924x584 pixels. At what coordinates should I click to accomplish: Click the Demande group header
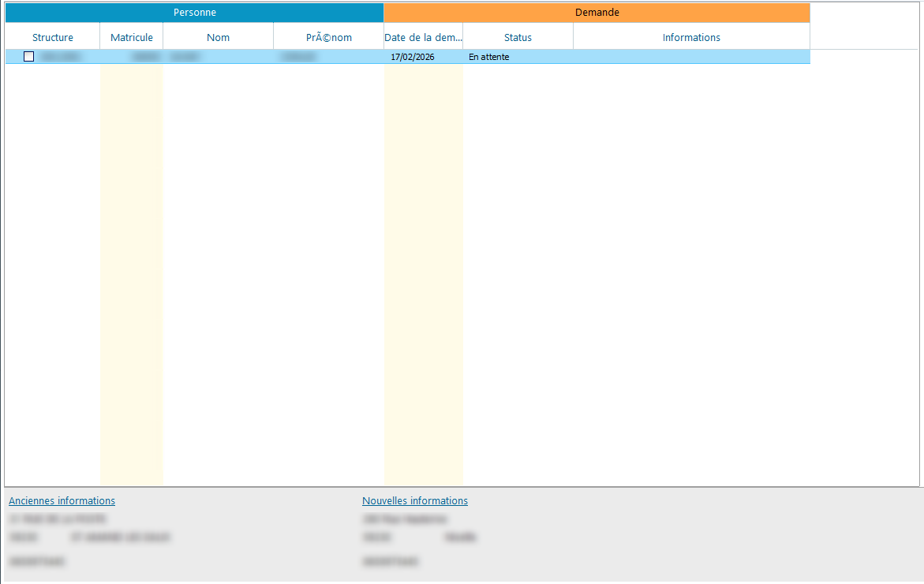(x=597, y=13)
